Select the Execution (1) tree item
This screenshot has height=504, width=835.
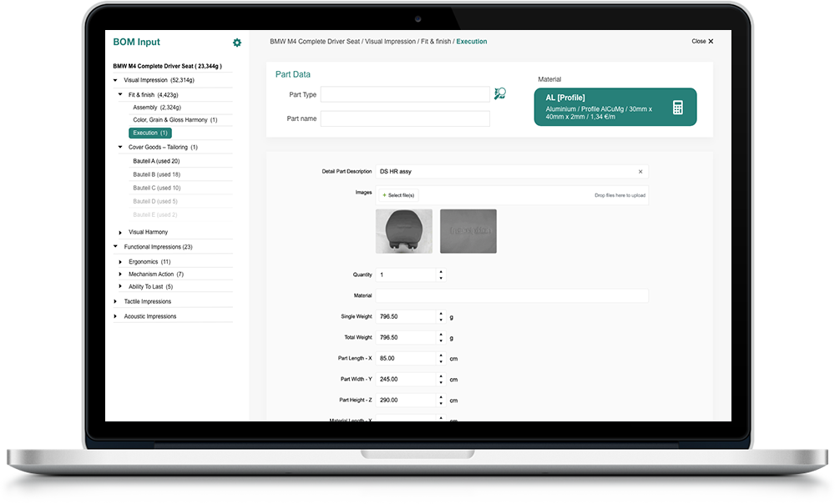point(150,133)
